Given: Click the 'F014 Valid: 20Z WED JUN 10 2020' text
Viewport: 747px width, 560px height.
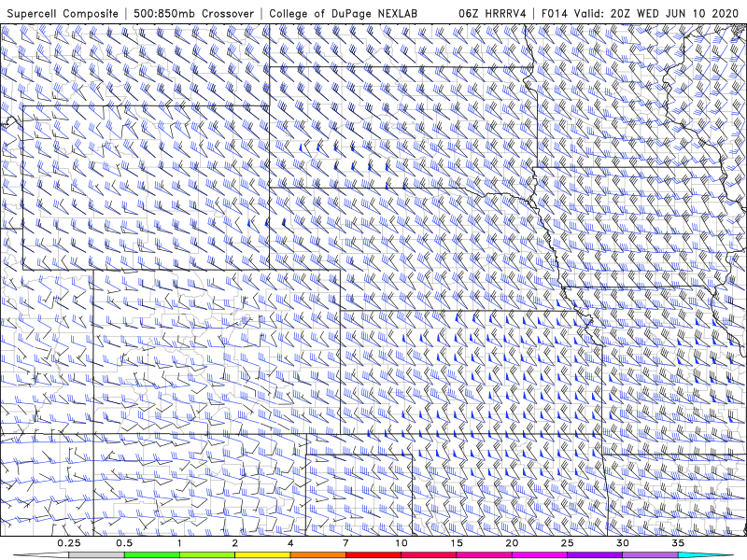Looking at the screenshot, I should pyautogui.click(x=640, y=13).
